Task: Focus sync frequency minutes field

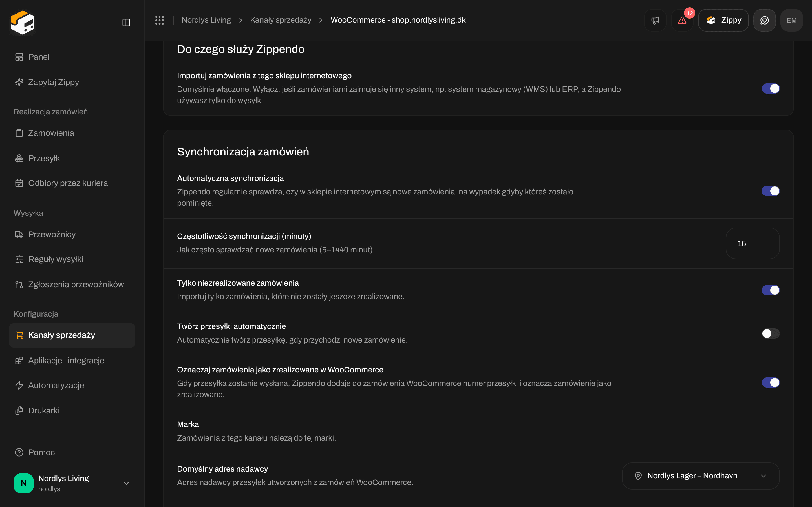Action: click(752, 243)
